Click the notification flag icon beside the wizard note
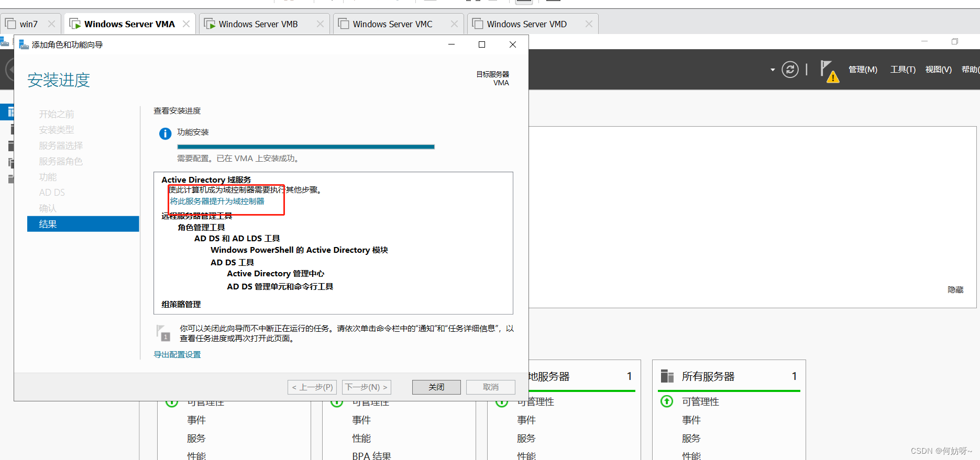 [x=163, y=333]
